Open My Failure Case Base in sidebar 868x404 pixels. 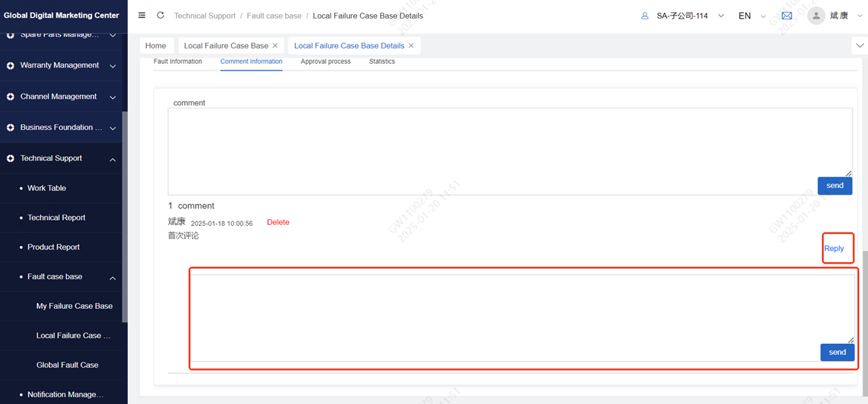point(74,306)
